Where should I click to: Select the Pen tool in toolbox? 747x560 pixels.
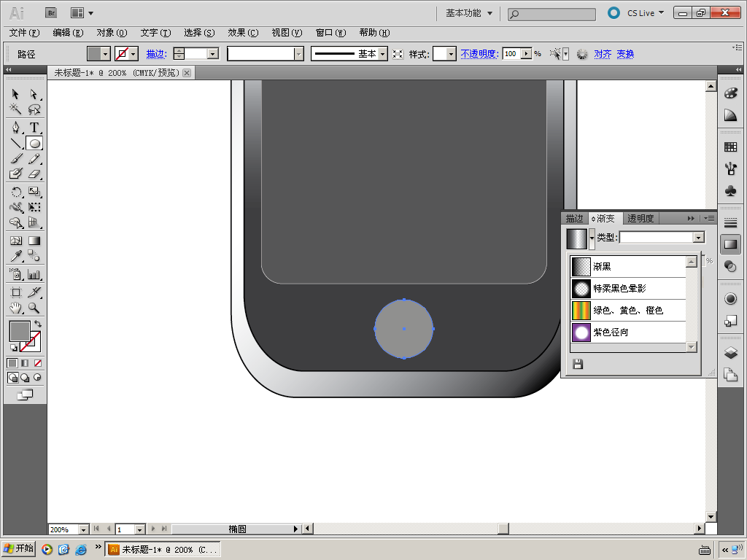[x=15, y=128]
